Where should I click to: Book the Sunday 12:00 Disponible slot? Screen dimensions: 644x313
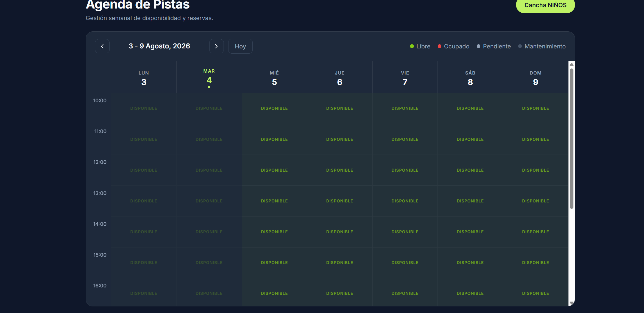click(x=536, y=170)
